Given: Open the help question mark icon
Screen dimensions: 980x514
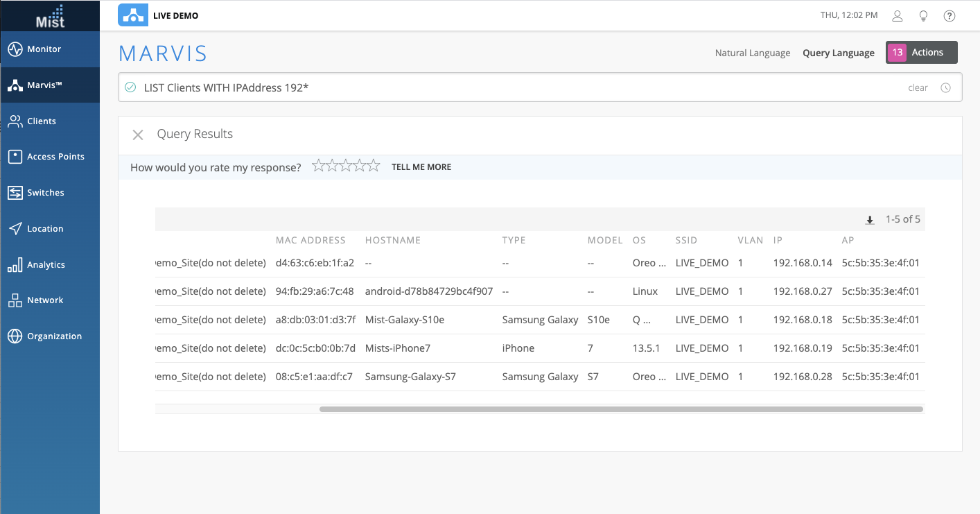Looking at the screenshot, I should point(950,16).
